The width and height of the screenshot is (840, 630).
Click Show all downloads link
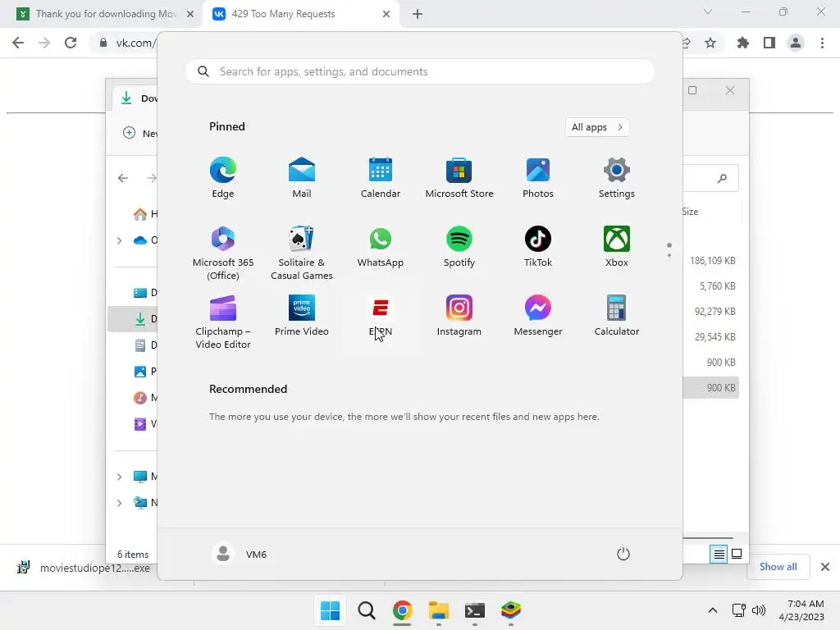pos(778,567)
